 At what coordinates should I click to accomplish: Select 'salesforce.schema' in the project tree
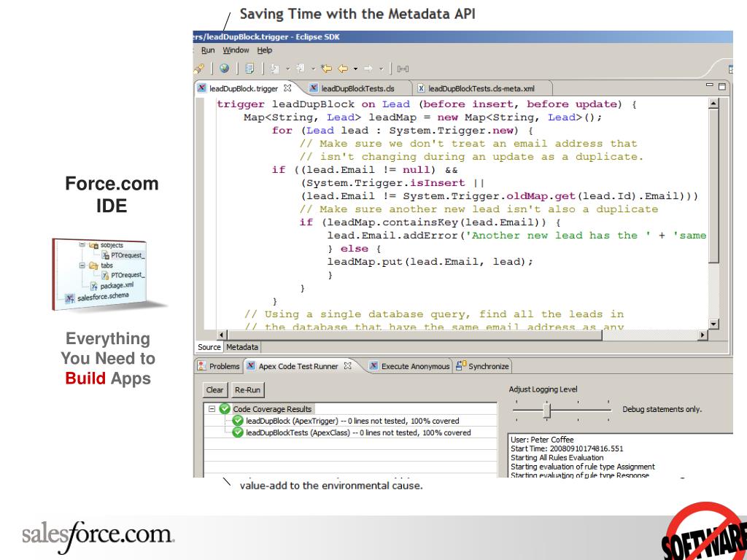click(x=103, y=296)
